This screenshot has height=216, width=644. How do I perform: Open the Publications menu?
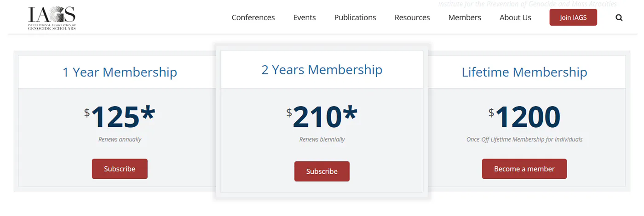tap(355, 17)
